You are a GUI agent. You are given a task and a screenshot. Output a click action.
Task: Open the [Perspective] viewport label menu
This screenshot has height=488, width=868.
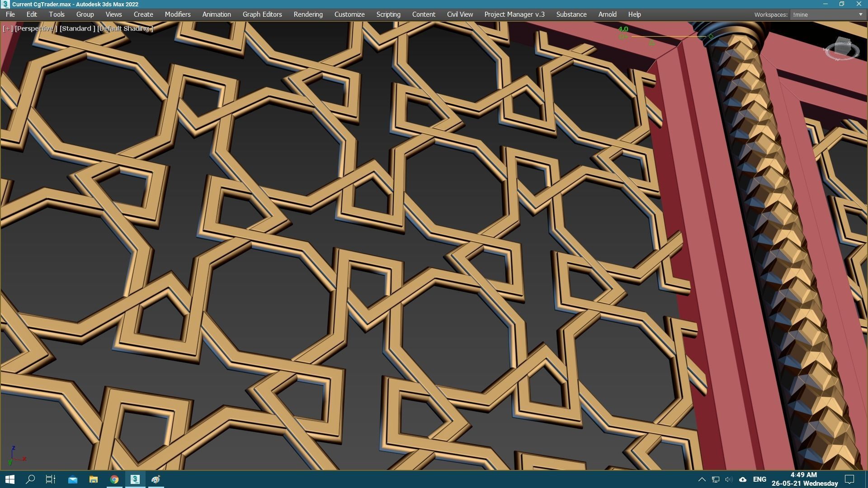pos(35,28)
